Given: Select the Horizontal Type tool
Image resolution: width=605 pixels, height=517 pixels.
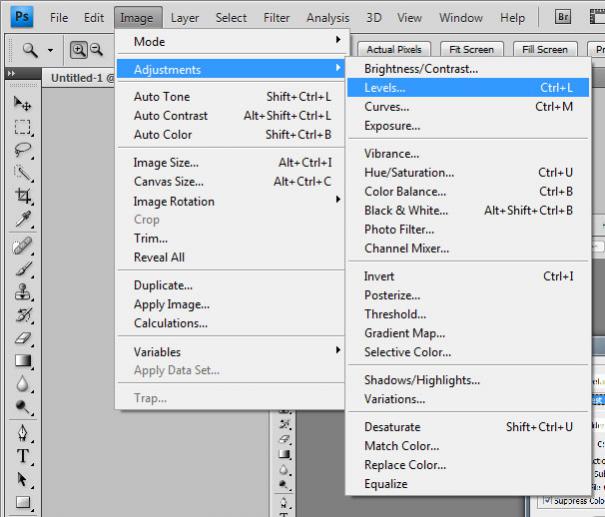Looking at the screenshot, I should [23, 457].
